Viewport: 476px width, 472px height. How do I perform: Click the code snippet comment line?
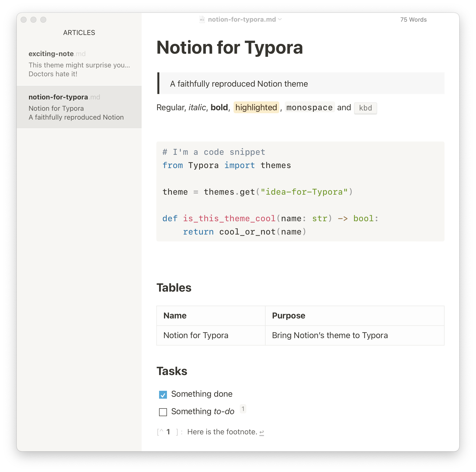click(214, 152)
